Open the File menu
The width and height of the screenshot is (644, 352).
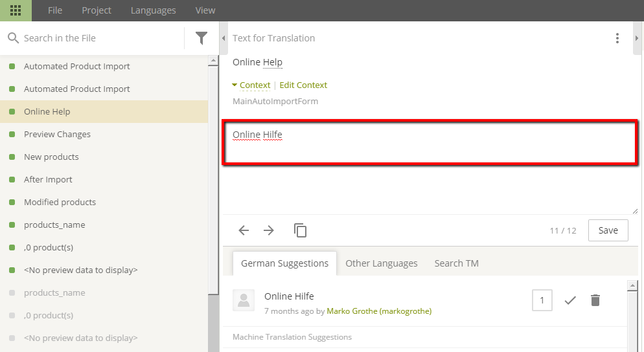coord(55,10)
